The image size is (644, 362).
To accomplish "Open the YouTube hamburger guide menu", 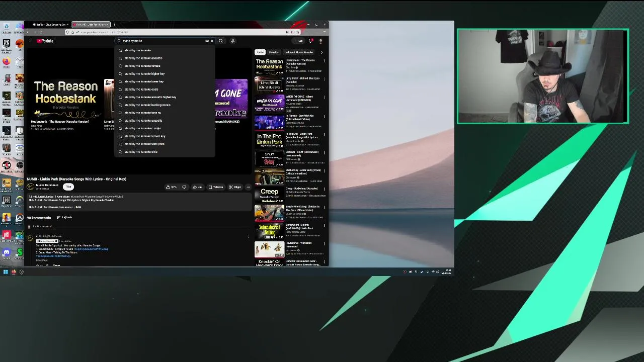I will point(30,41).
